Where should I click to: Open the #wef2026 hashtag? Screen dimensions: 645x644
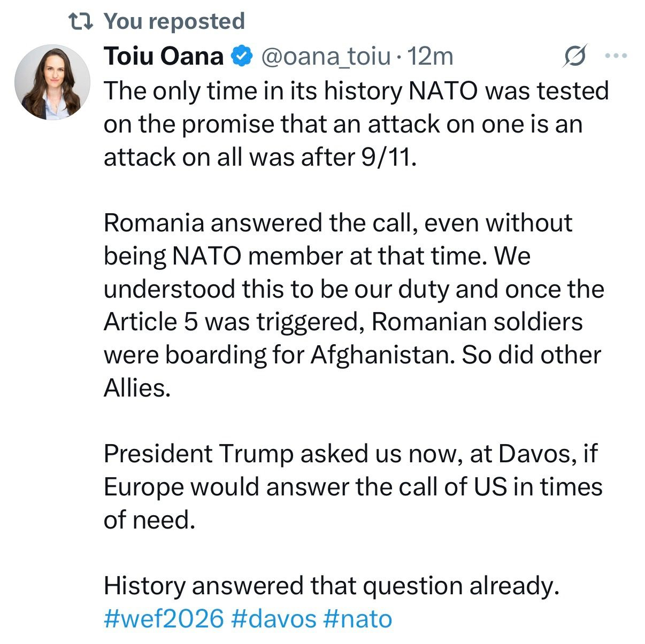pyautogui.click(x=164, y=619)
